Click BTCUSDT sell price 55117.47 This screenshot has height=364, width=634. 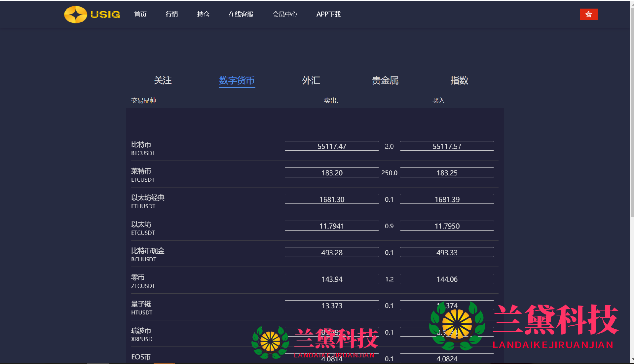click(332, 146)
